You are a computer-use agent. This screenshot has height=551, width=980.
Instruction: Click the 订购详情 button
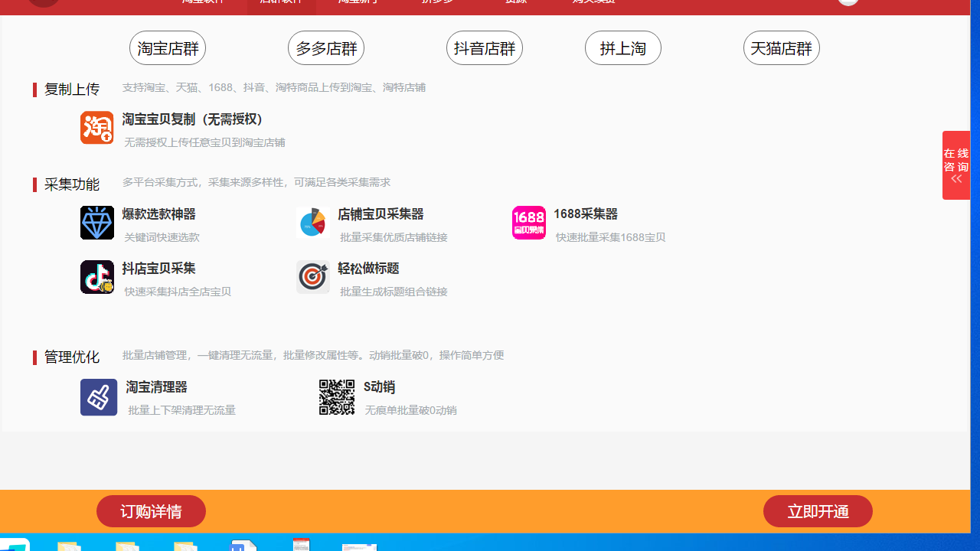(x=151, y=511)
